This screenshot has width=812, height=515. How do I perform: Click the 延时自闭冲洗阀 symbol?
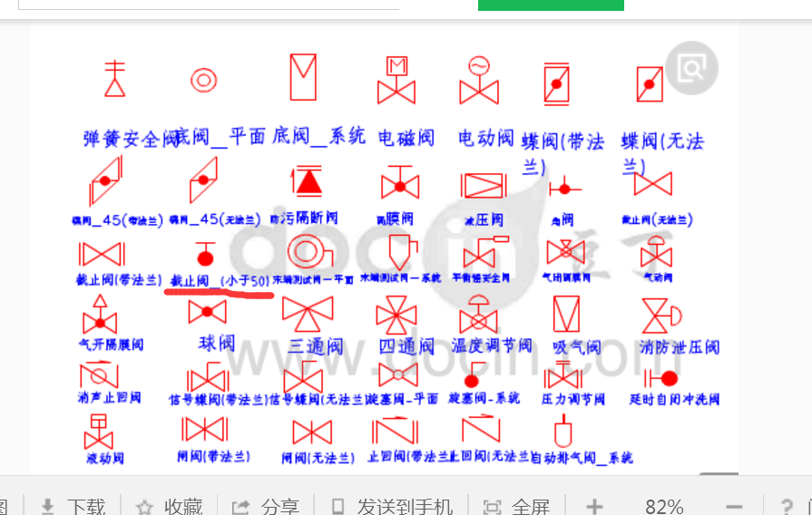tap(661, 378)
